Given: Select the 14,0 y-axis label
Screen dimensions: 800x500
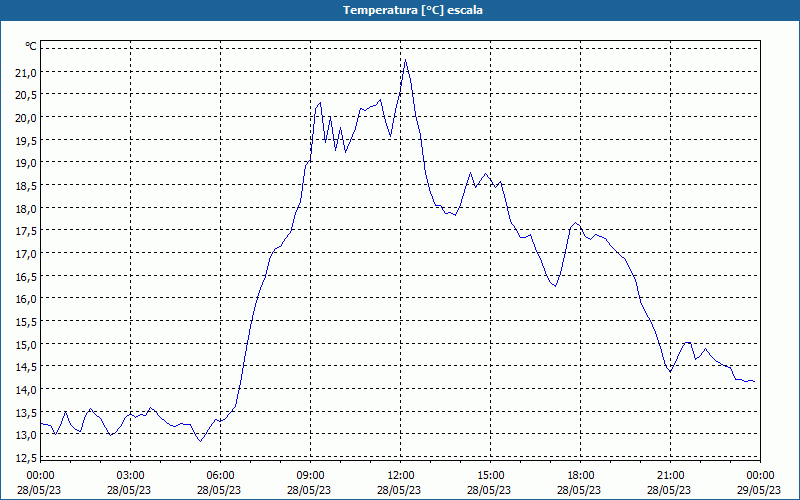Looking at the screenshot, I should pyautogui.click(x=27, y=390).
